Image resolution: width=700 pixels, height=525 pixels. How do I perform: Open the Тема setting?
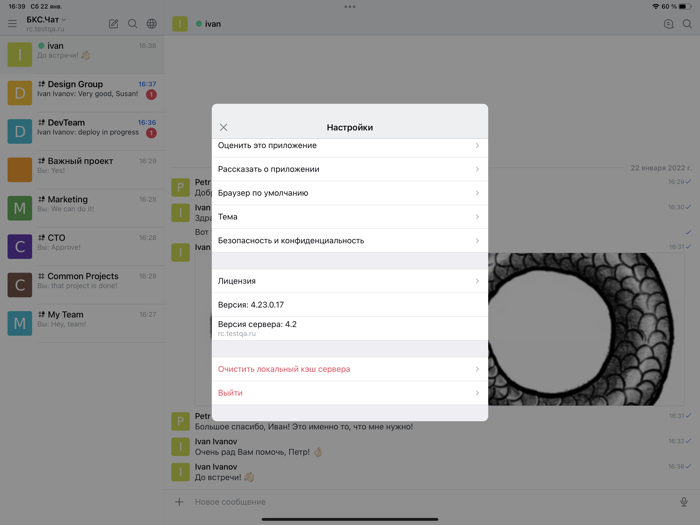click(x=350, y=217)
